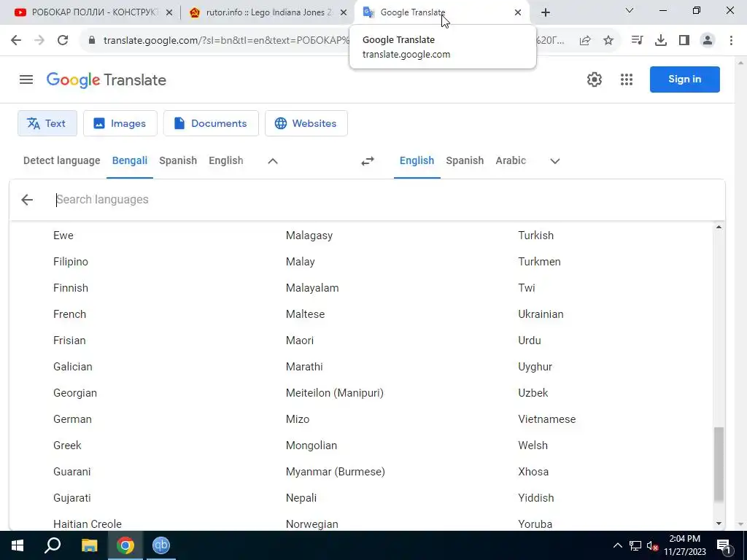Bookmark this page with the star
This screenshot has height=560, width=747.
tap(608, 41)
